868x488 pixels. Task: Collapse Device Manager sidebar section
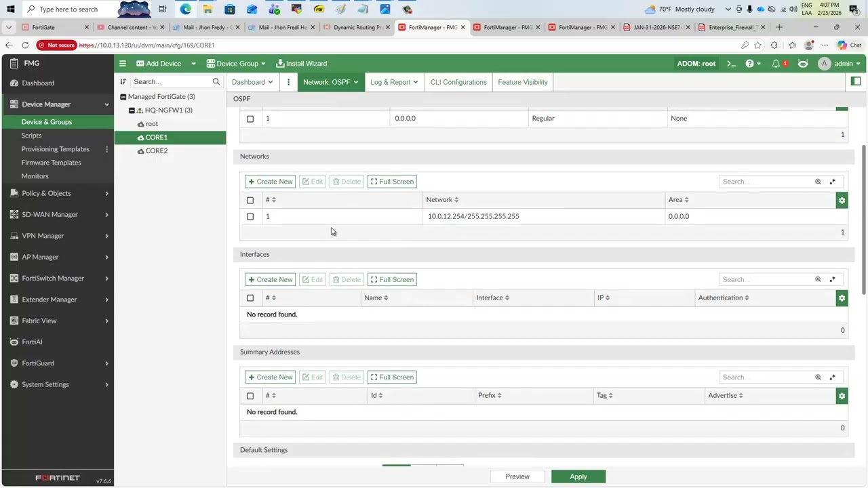58,104
